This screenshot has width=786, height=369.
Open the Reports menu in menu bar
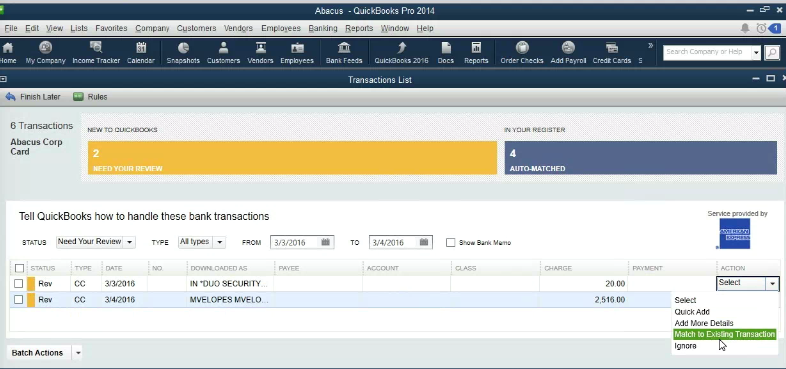click(x=359, y=29)
